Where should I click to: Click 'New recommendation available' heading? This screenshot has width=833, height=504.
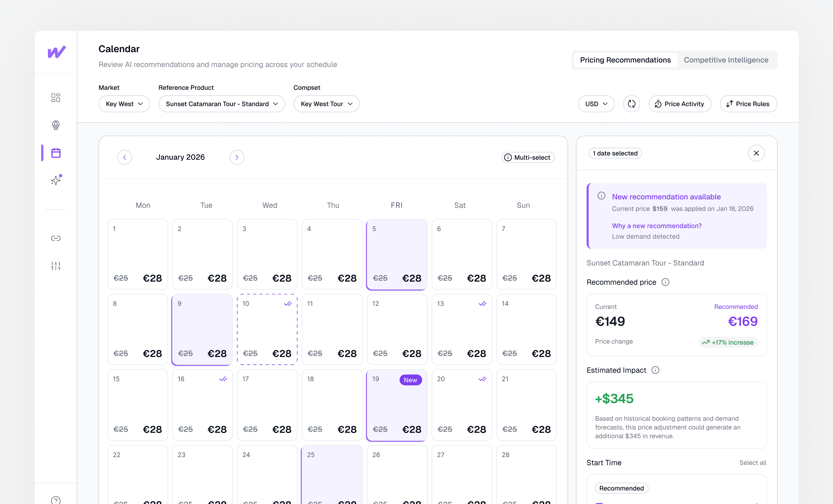(666, 197)
